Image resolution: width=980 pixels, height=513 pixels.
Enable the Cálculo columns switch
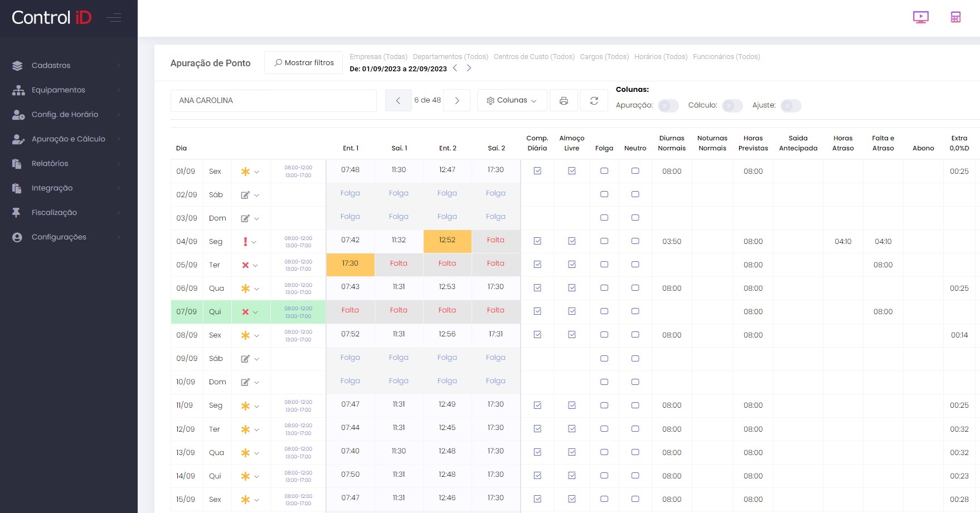pyautogui.click(x=732, y=106)
